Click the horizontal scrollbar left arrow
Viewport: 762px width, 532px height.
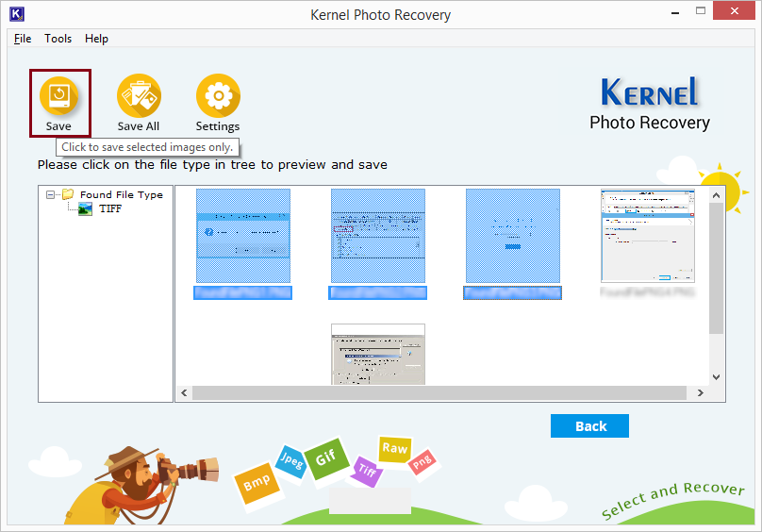click(x=184, y=393)
